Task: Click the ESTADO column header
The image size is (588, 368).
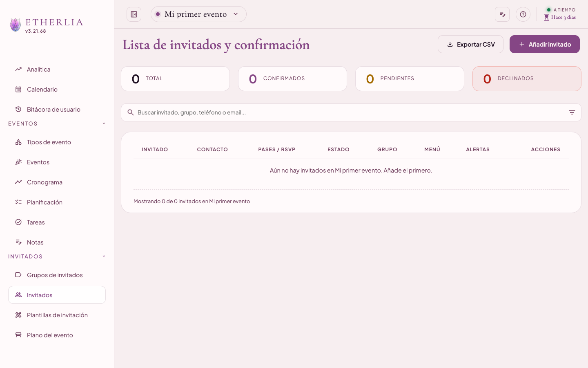Action: (x=339, y=150)
